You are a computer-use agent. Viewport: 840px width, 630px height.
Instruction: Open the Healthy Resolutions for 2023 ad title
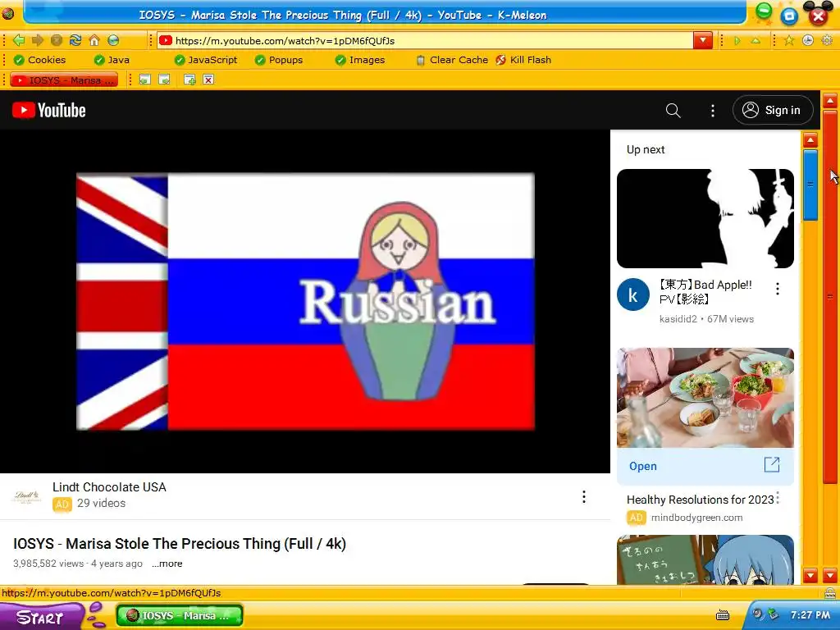pyautogui.click(x=701, y=500)
